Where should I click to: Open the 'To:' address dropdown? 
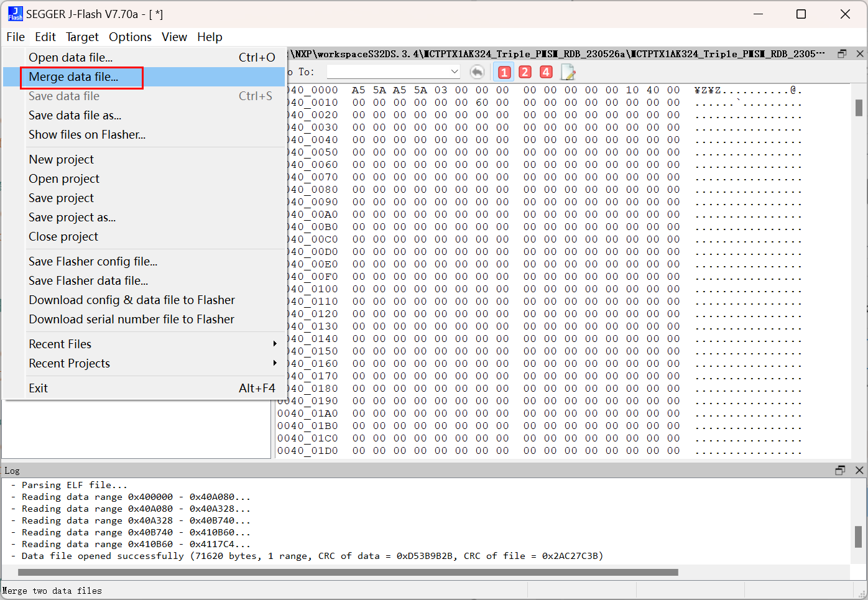point(455,72)
